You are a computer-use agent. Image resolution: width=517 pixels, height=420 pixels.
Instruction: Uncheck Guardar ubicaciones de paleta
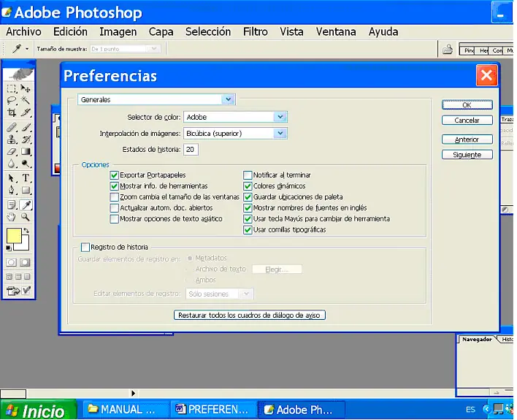click(248, 197)
